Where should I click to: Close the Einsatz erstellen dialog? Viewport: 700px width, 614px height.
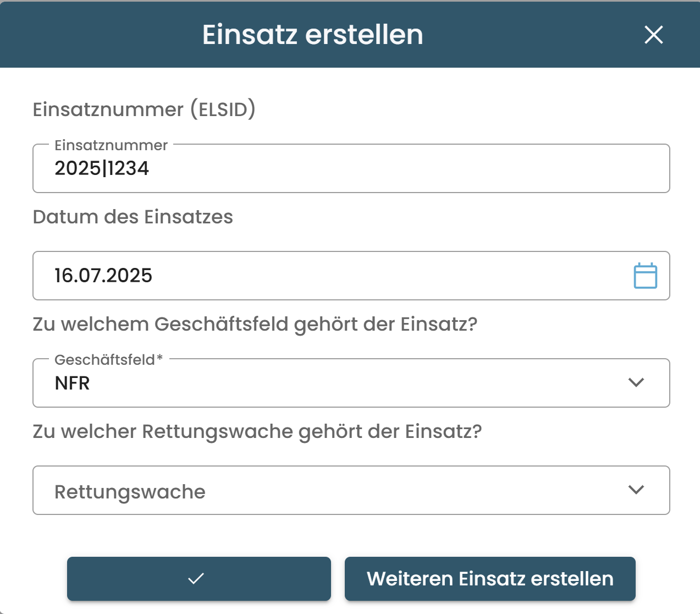[x=654, y=35]
